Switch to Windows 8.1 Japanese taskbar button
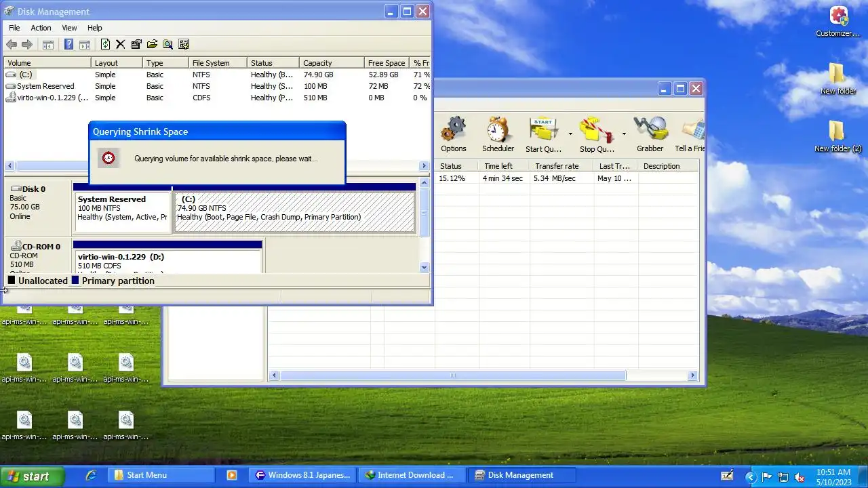 pos(303,475)
